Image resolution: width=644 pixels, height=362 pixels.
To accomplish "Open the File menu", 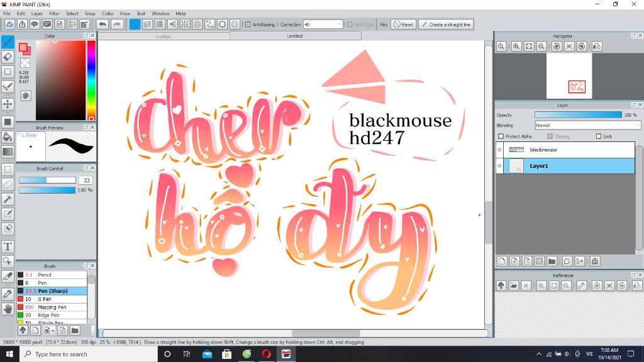I will pyautogui.click(x=7, y=14).
